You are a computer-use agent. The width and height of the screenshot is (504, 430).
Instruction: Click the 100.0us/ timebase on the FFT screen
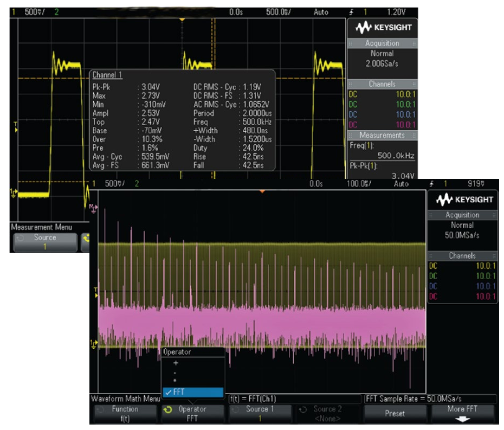click(359, 184)
